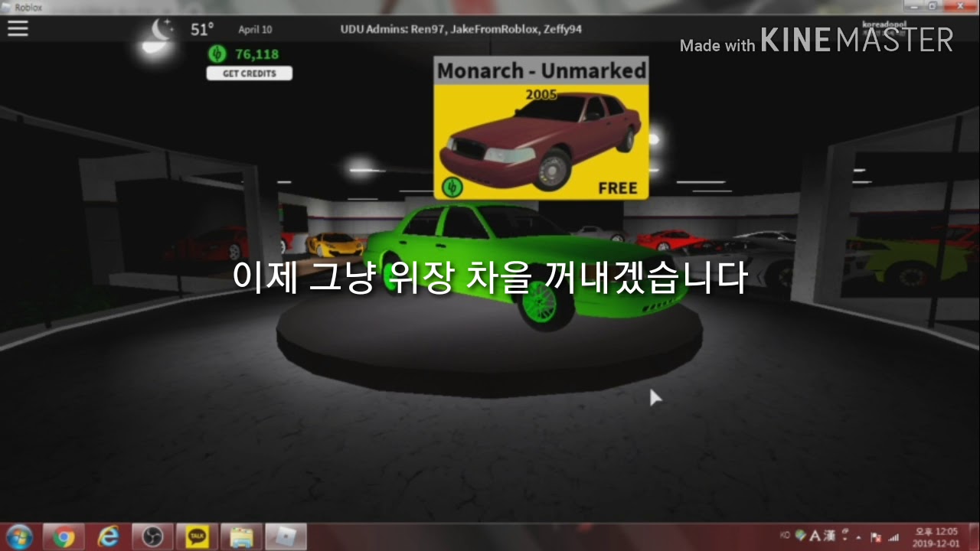980x551 pixels.
Task: Click the green currency icon on Monarch card
Action: click(x=451, y=187)
